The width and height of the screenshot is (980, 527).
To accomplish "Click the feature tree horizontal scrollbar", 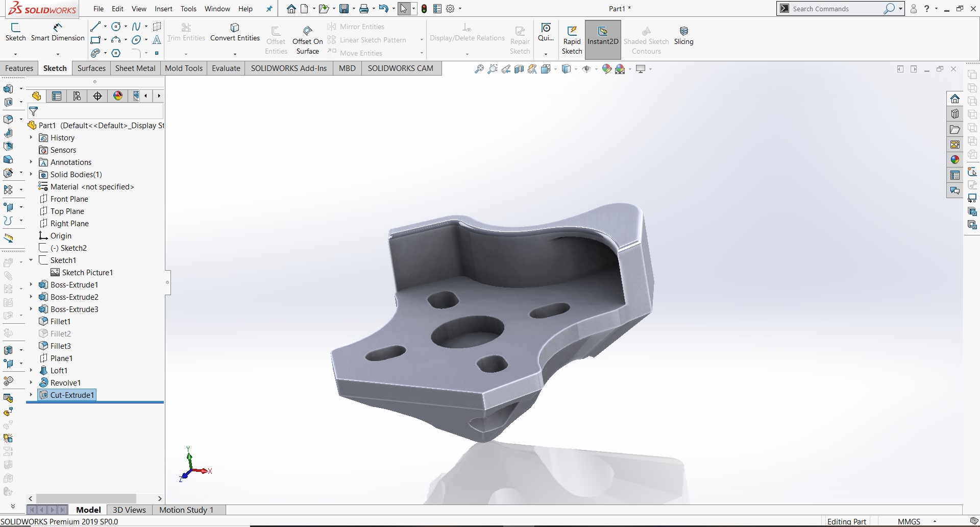I will click(x=86, y=498).
